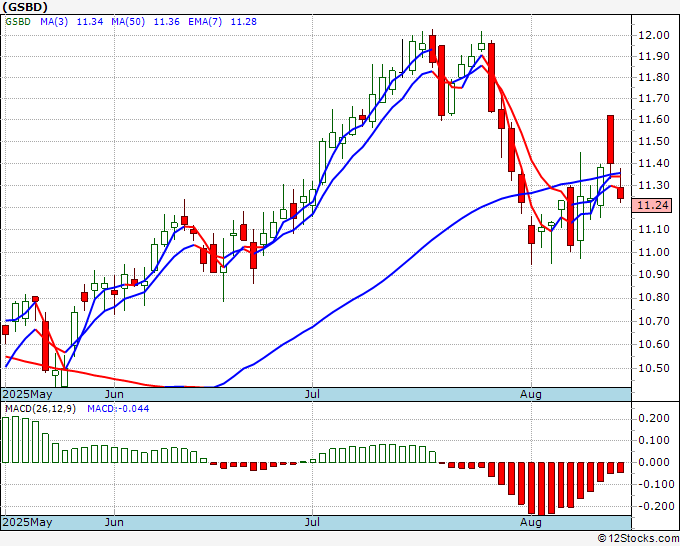The image size is (680, 546).
Task: Click Jul on the price chart axis
Action: (x=312, y=394)
